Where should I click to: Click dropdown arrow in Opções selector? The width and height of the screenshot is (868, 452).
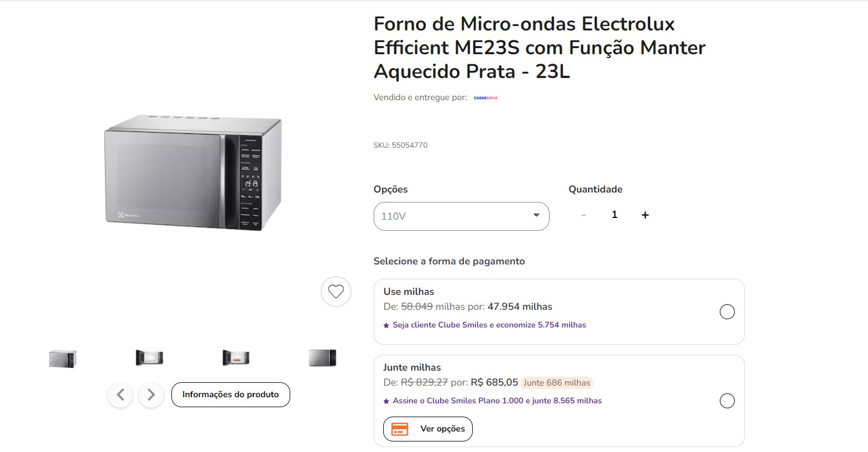[536, 215]
